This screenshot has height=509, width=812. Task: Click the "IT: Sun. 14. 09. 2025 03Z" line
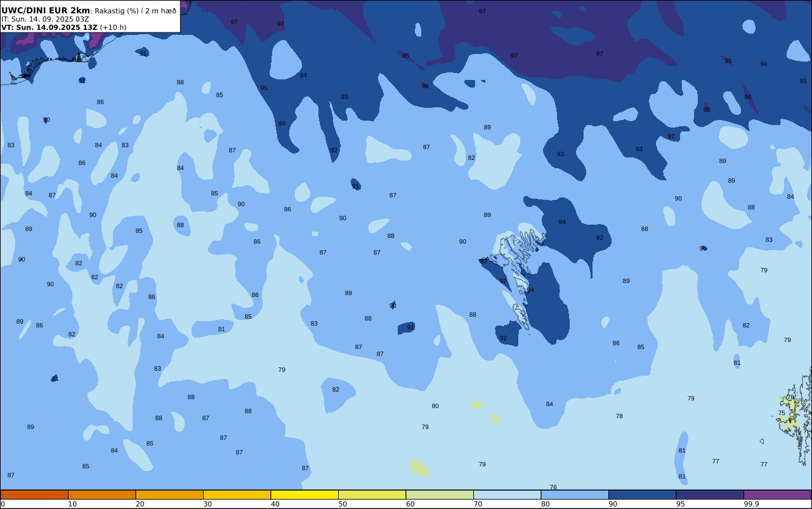point(45,19)
